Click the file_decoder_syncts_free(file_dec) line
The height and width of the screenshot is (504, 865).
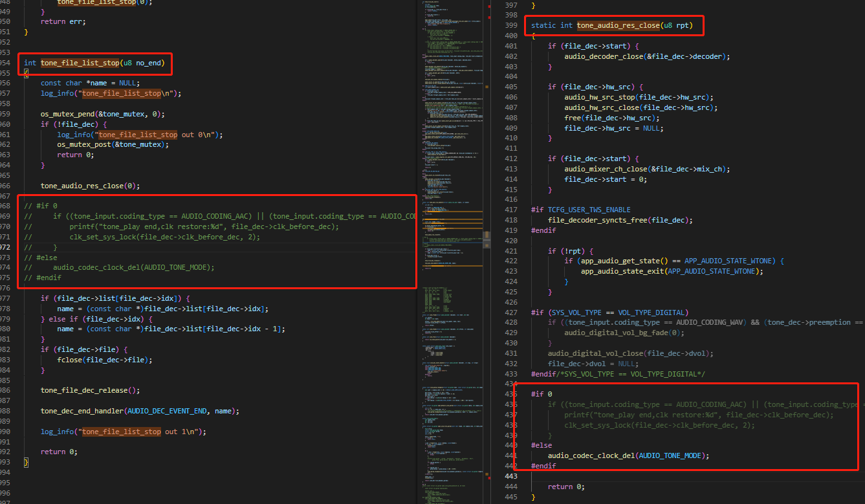point(620,220)
